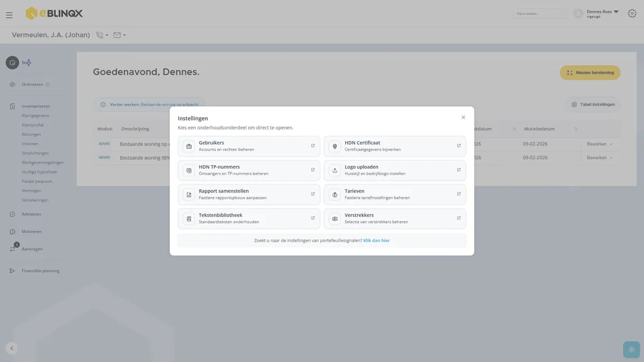The height and width of the screenshot is (362, 644).
Task: Follow the 'Klik dan hier' link
Action: coord(376,241)
